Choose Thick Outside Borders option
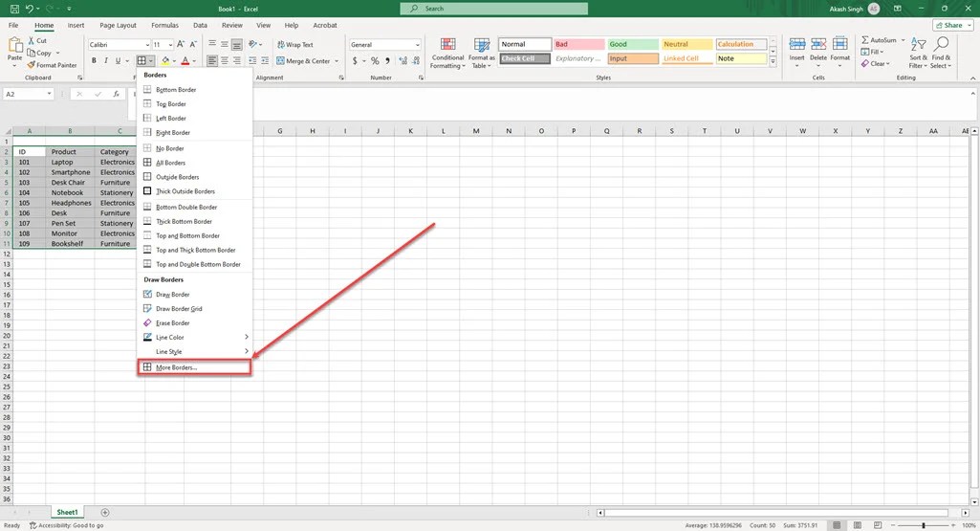Viewport: 980px width, 531px height. (x=194, y=191)
